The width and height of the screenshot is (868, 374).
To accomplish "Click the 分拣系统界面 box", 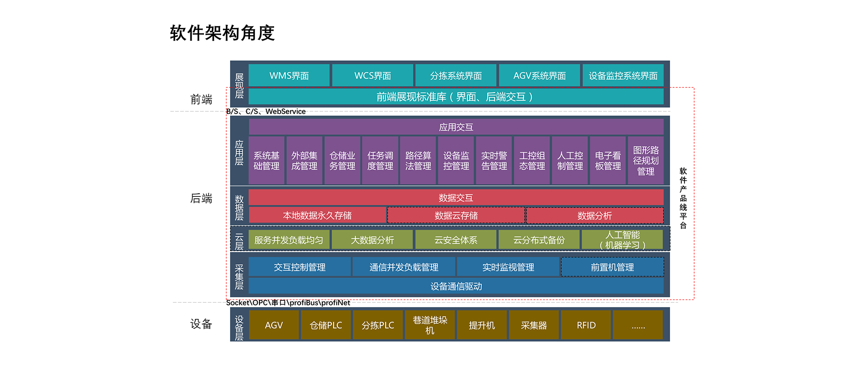I will pos(456,75).
